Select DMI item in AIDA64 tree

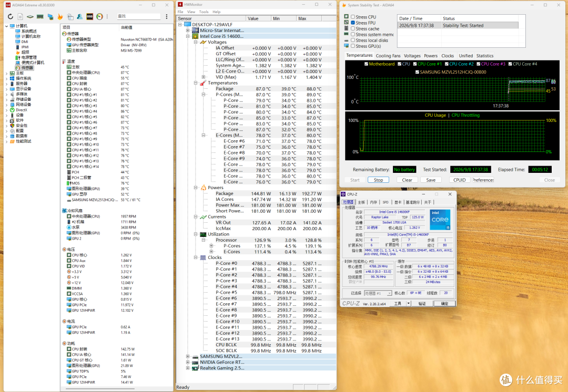[x=25, y=42]
